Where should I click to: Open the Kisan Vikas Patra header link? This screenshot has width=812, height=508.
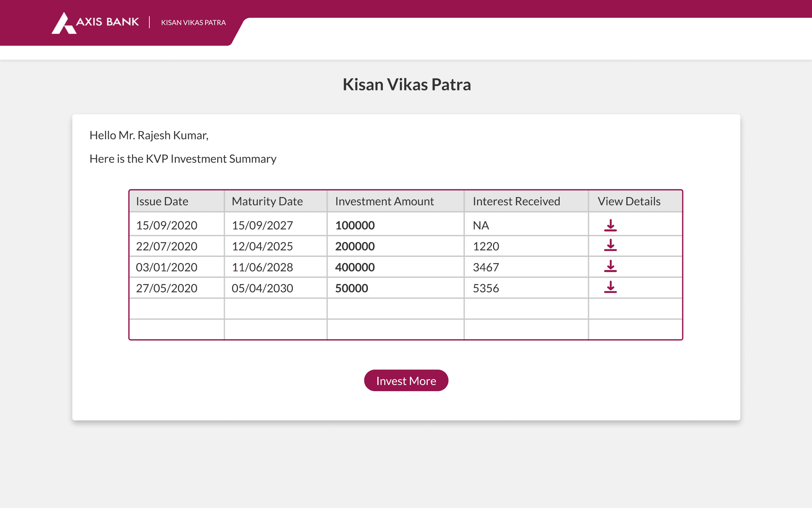point(193,22)
